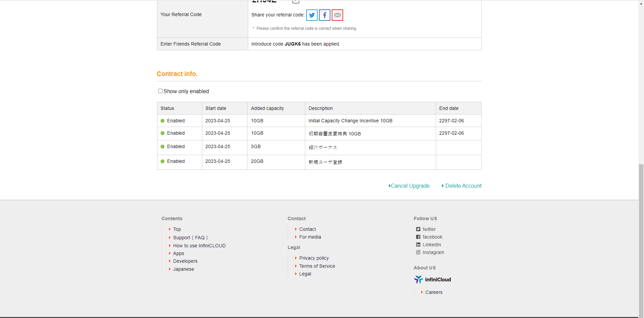Open Terms of Service
The image size is (644, 318).
(x=317, y=266)
